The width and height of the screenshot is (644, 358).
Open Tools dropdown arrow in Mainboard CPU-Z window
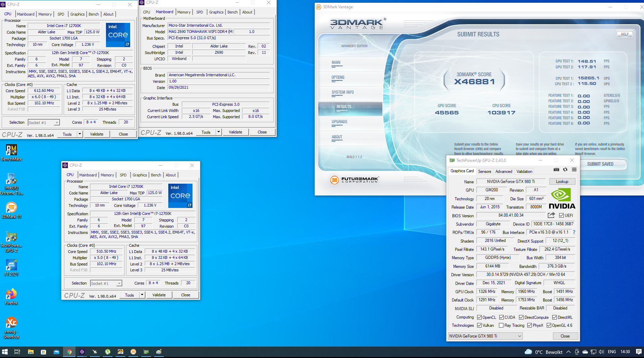218,132
